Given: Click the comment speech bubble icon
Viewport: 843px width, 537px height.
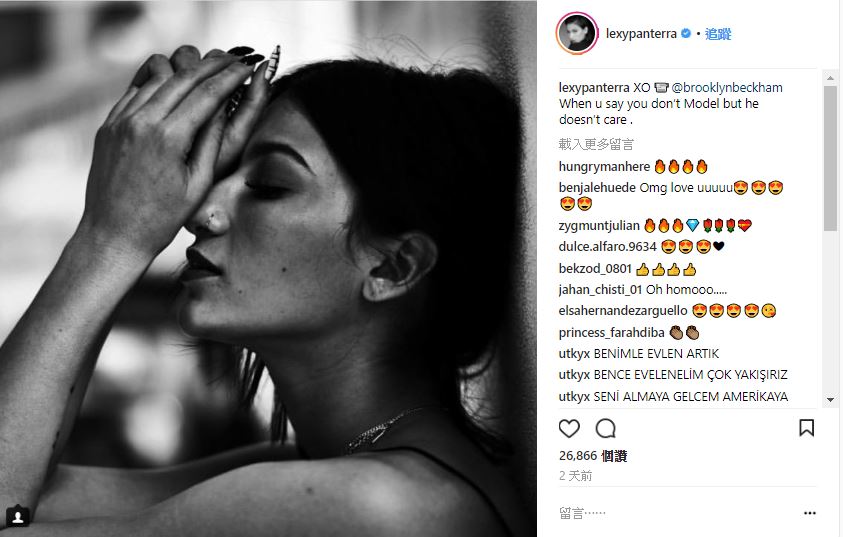Looking at the screenshot, I should coord(605,428).
